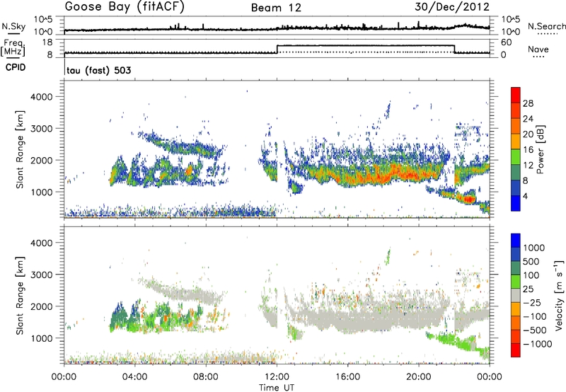Click the -500 Velocity colorbar label
Viewport: 566px width, 392px height.
pos(534,330)
